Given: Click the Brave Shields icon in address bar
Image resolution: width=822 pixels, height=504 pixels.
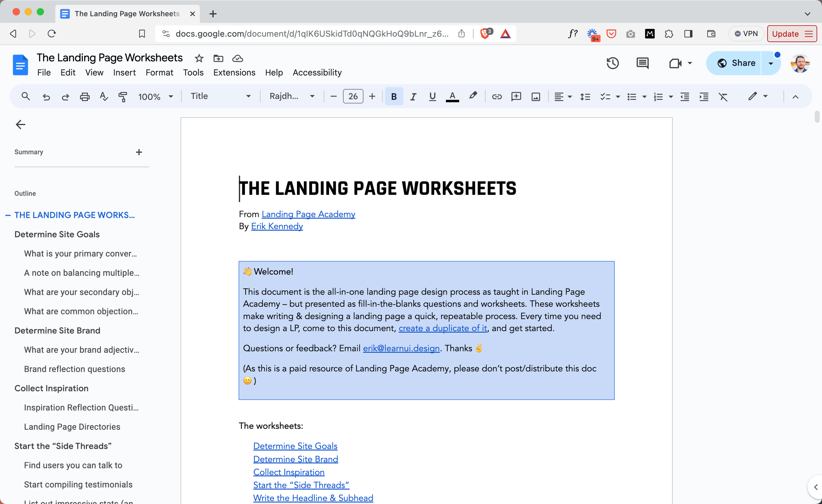Looking at the screenshot, I should click(486, 34).
